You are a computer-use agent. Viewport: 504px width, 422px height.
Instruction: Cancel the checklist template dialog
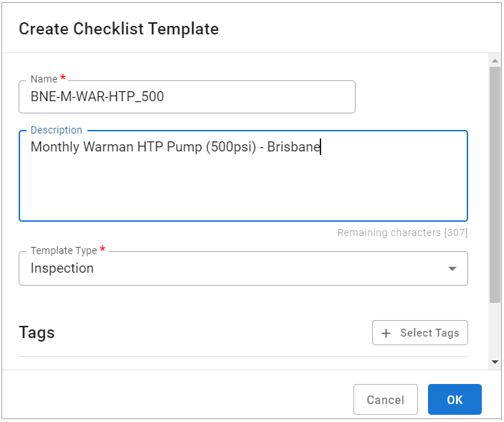pyautogui.click(x=386, y=400)
